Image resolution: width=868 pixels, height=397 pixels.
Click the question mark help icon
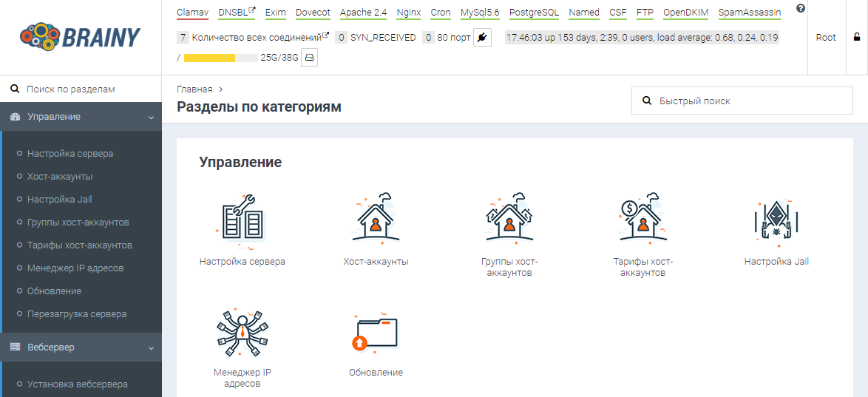(801, 9)
